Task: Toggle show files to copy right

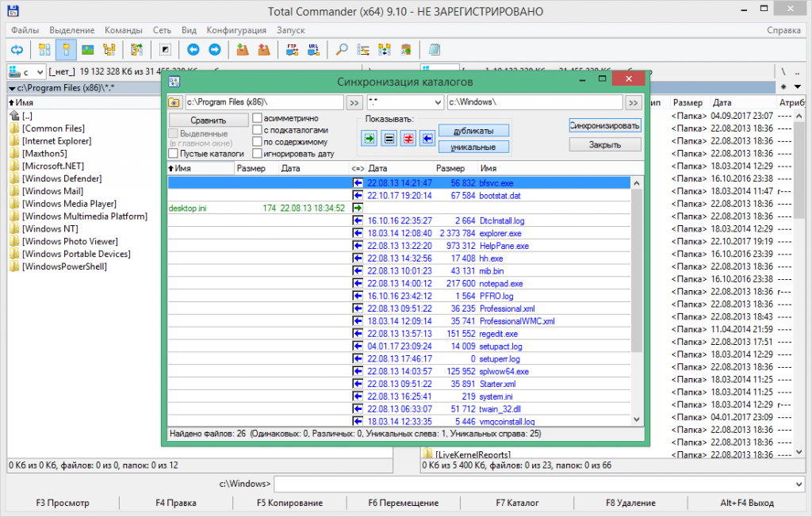Action: click(x=370, y=138)
